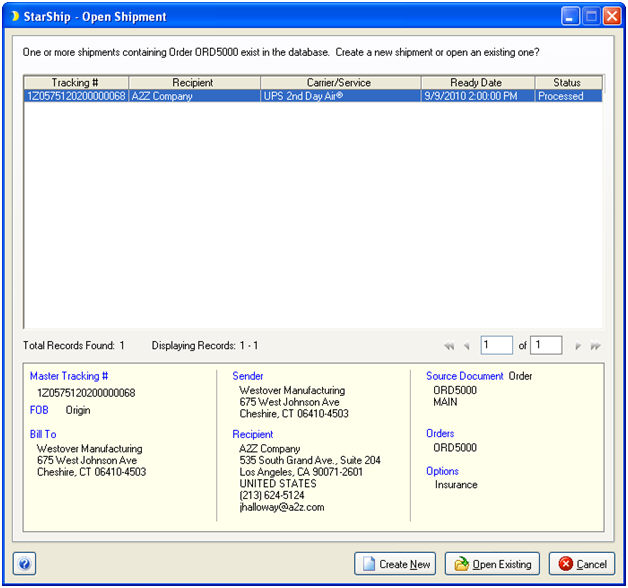Go to first page of records
The width and height of the screenshot is (628, 588).
(449, 346)
